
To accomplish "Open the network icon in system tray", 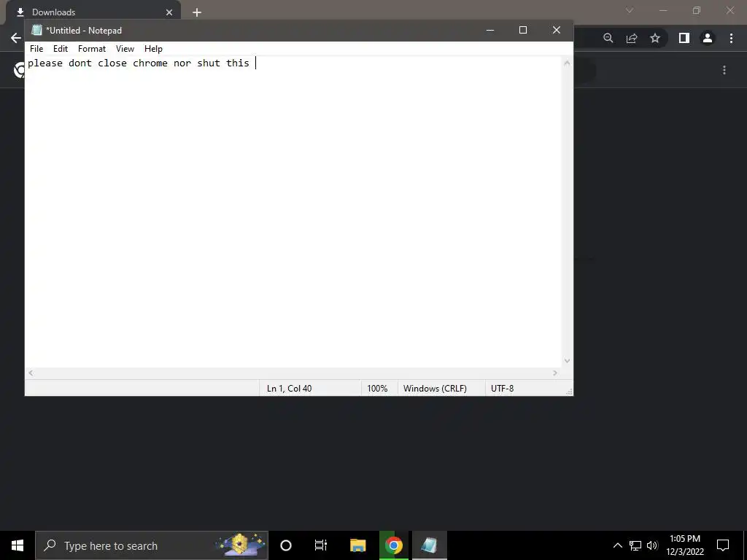I will click(635, 545).
